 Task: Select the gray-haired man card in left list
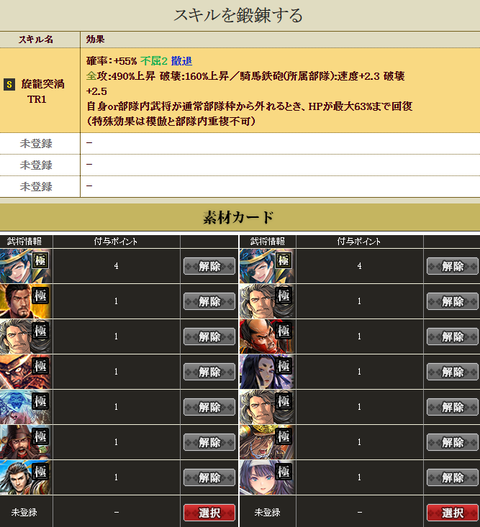pyautogui.click(x=25, y=336)
